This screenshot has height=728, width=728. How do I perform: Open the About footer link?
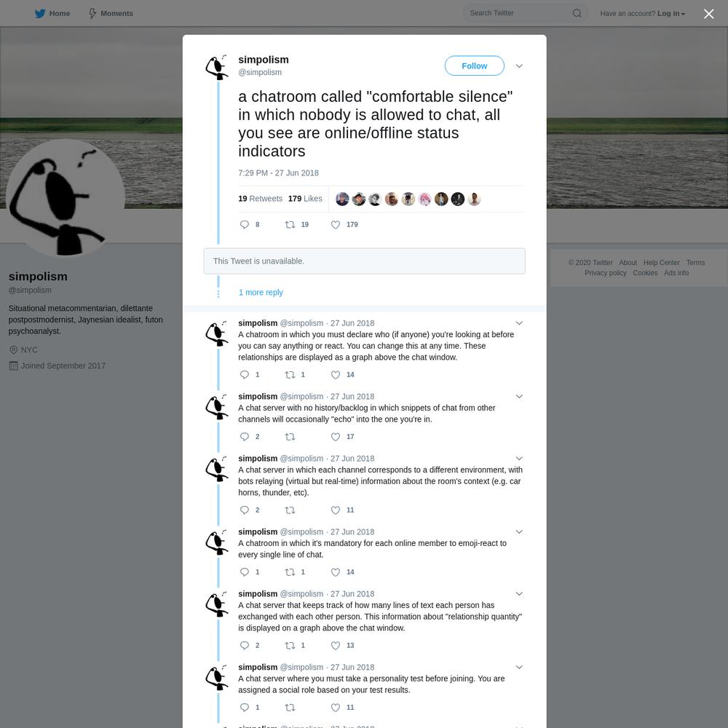point(628,263)
